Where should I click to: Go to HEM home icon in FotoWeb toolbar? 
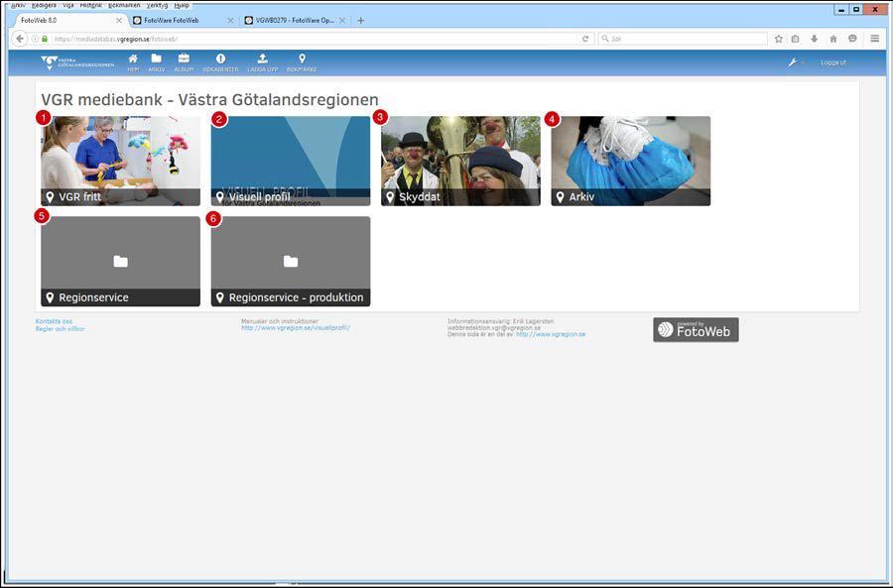click(133, 62)
